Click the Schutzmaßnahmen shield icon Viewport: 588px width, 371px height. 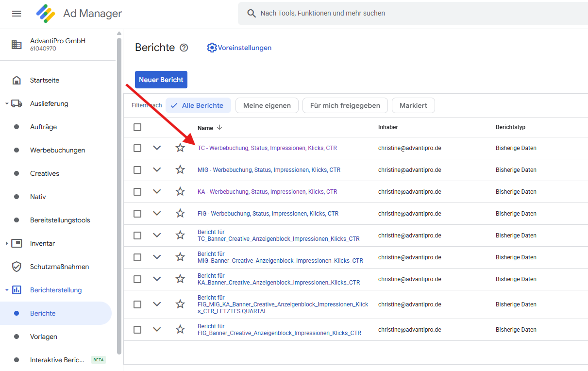pos(17,267)
